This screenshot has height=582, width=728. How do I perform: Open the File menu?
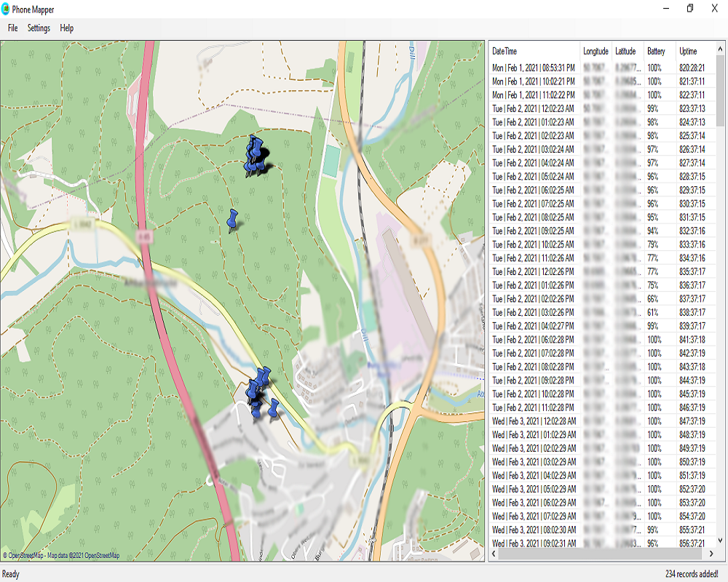coord(12,28)
